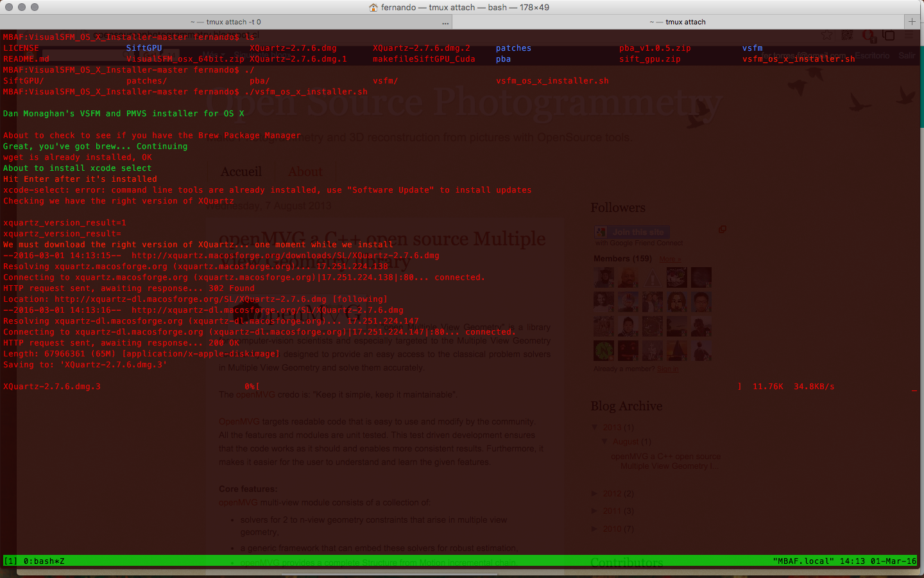Click the wget progress '0%[' indicator

tap(252, 387)
